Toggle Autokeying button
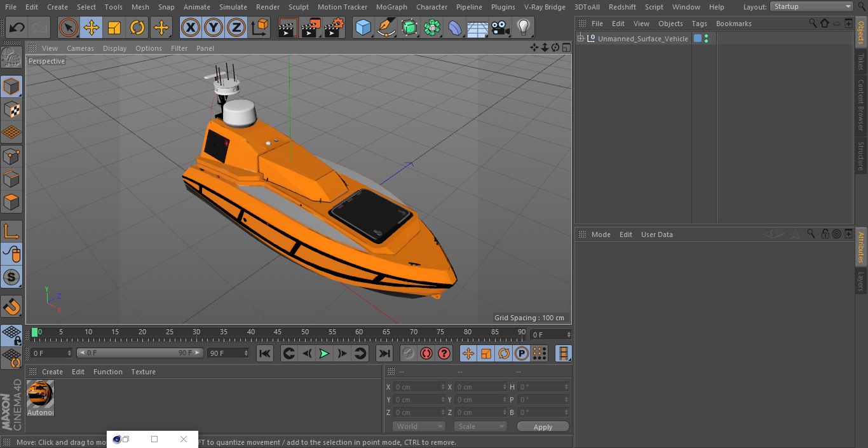 [426, 353]
